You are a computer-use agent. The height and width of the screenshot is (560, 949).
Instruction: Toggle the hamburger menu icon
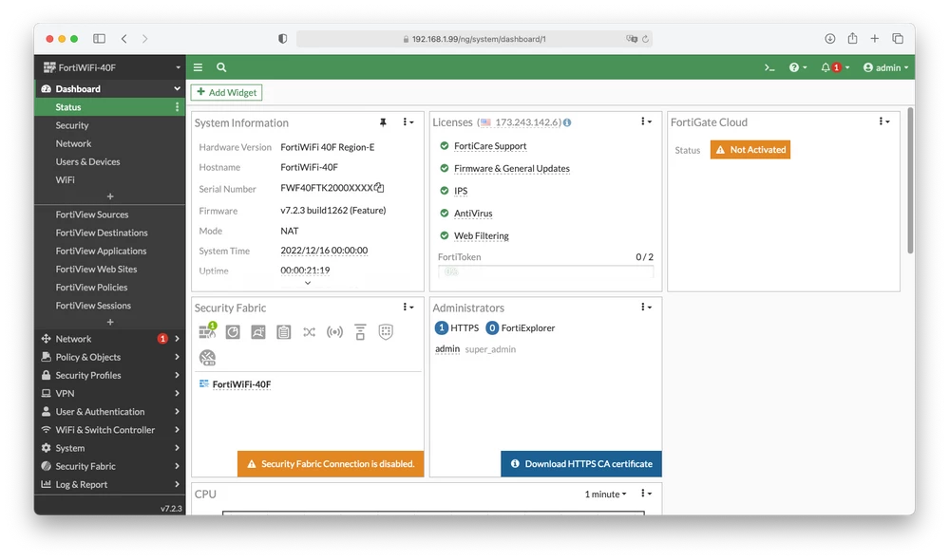point(198,67)
